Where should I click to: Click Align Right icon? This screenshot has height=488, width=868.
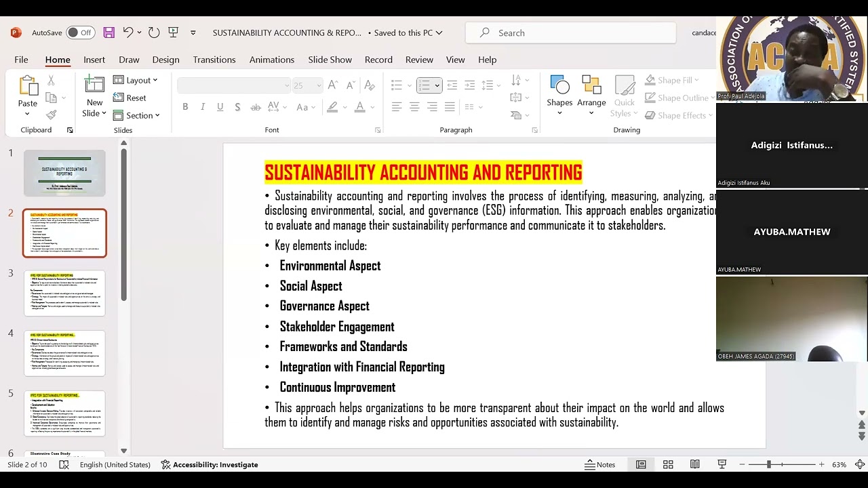click(x=432, y=107)
